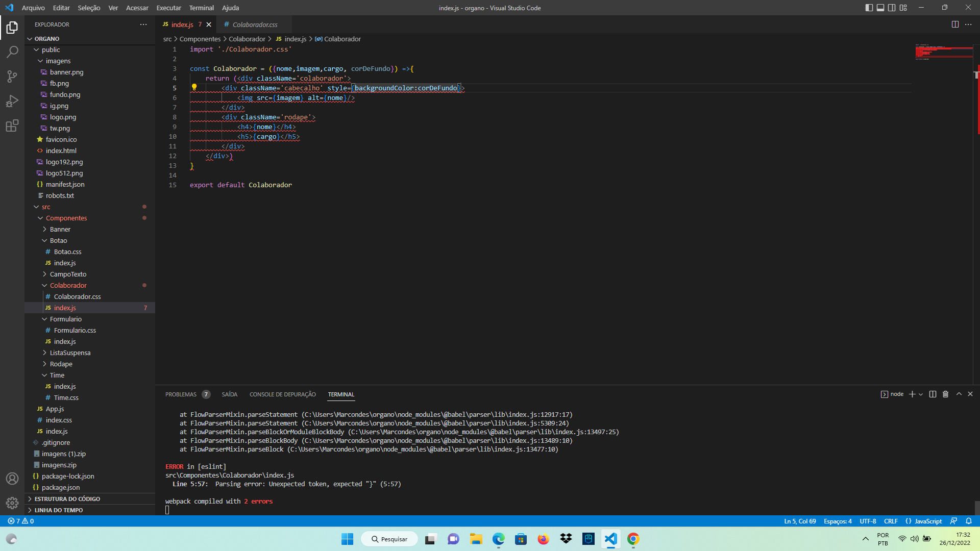980x551 pixels.
Task: Click the Pesquisar taskbar search box
Action: click(x=389, y=539)
